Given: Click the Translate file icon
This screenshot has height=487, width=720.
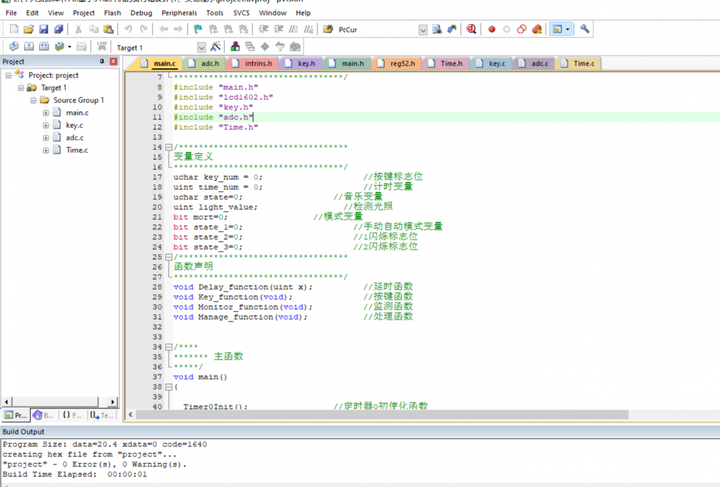Looking at the screenshot, I should [x=14, y=46].
